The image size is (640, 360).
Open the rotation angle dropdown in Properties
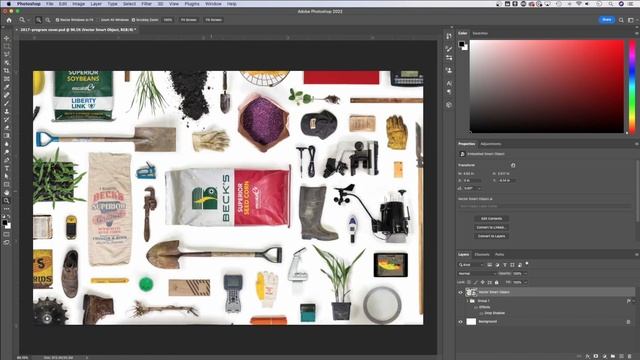(x=479, y=188)
